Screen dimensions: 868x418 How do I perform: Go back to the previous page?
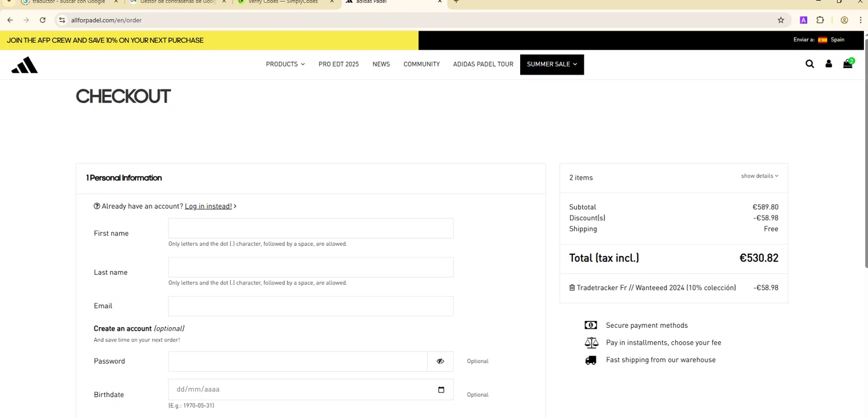coord(10,20)
